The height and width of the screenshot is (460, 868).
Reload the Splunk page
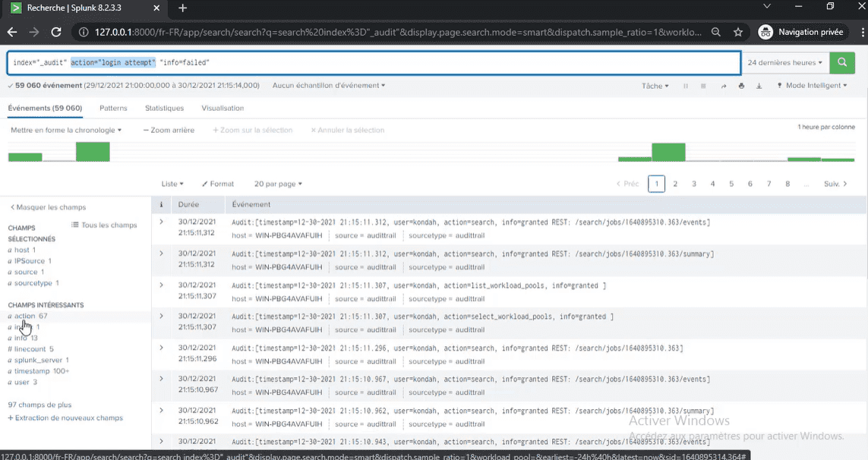(56, 32)
